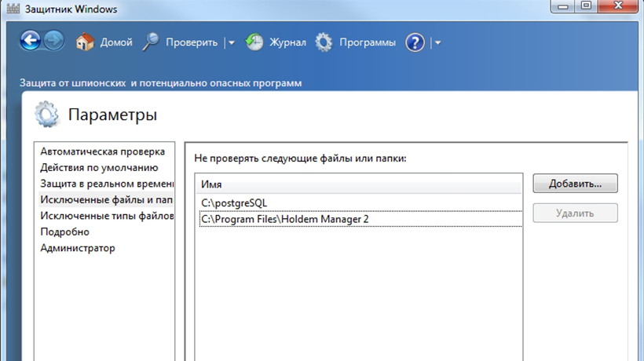This screenshot has width=644, height=361.
Task: Select Исключенные файлы и папки entry
Action: point(106,199)
